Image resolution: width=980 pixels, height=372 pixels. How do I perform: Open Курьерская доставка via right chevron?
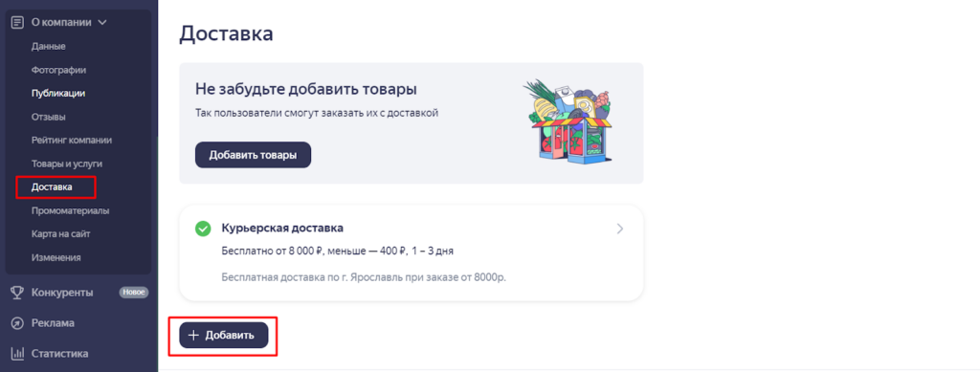coord(620,229)
